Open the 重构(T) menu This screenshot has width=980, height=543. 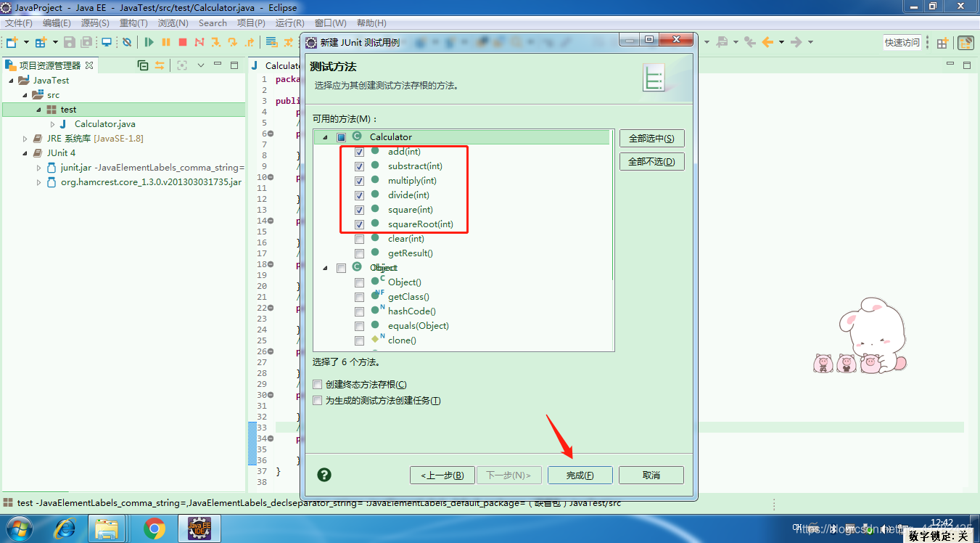coord(133,23)
